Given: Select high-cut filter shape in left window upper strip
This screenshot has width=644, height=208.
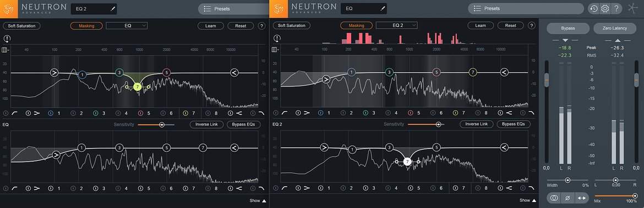Looking at the screenshot, I should (261, 113).
